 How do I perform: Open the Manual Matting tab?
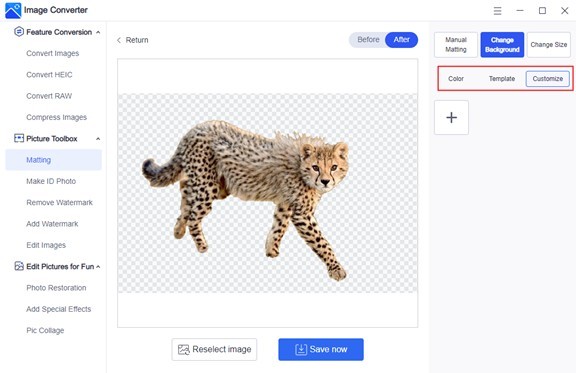pyautogui.click(x=456, y=45)
